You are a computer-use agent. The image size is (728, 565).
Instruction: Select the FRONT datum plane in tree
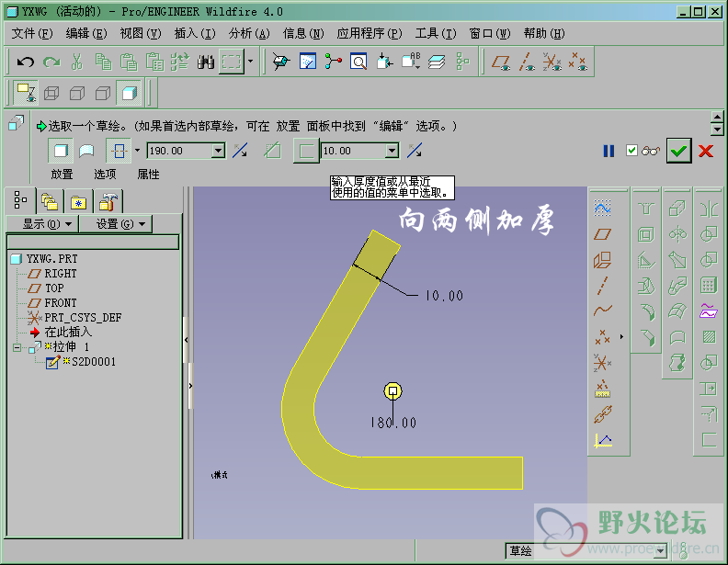[x=61, y=303]
